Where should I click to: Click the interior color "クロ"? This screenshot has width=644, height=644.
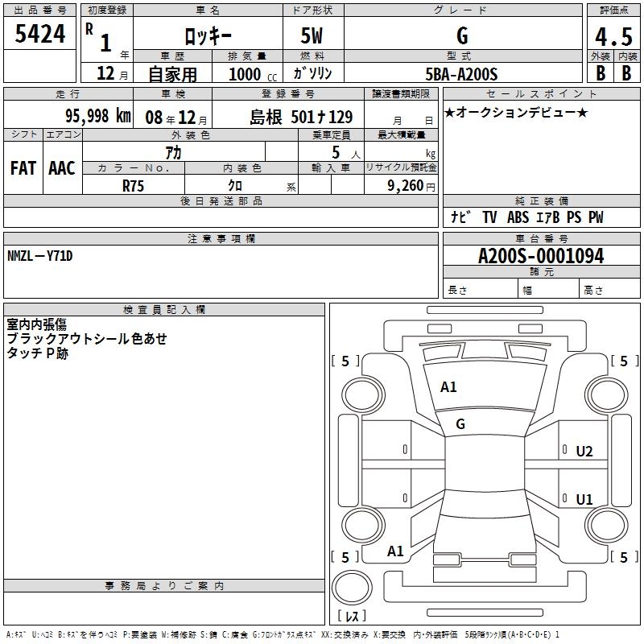click(x=235, y=186)
